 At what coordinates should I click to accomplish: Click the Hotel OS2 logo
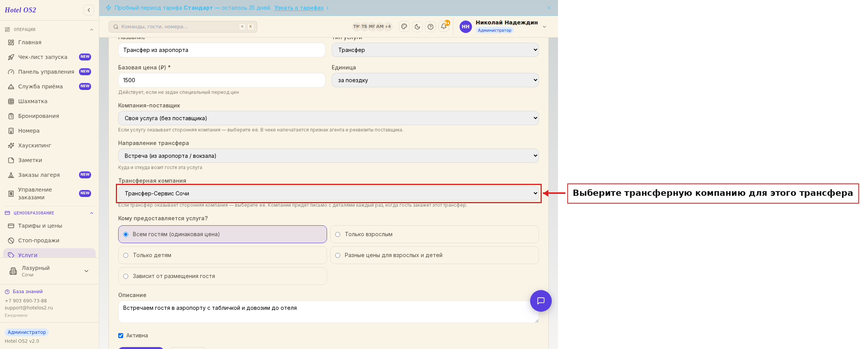click(20, 10)
